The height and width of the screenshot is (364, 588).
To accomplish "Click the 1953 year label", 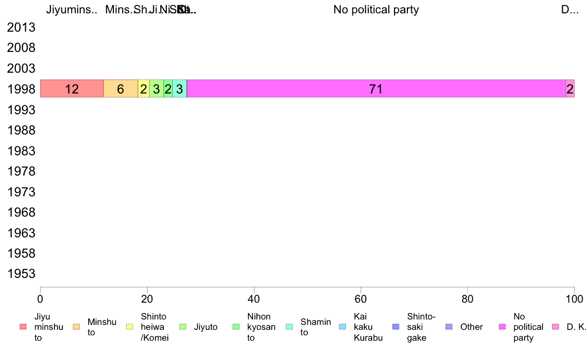I will pos(21,273).
